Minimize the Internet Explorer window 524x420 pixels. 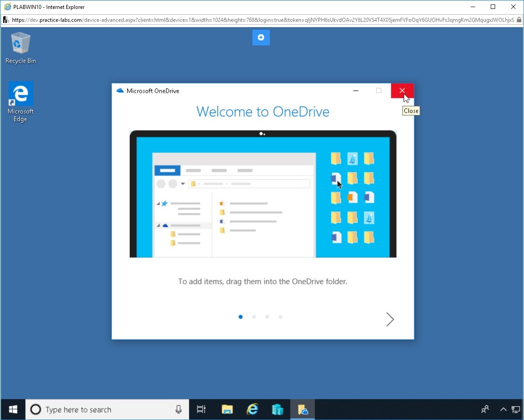click(473, 7)
